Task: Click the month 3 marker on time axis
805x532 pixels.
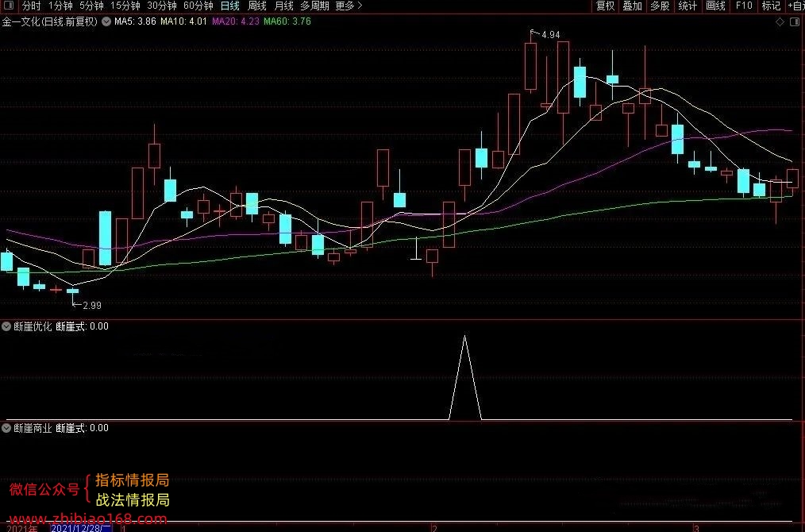Action: [x=696, y=528]
